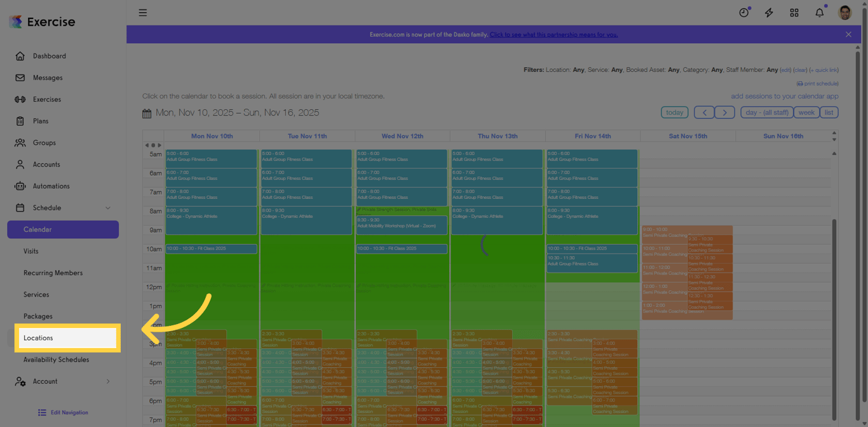This screenshot has height=427, width=868.
Task: Open the clock timer icon in header
Action: tap(744, 13)
